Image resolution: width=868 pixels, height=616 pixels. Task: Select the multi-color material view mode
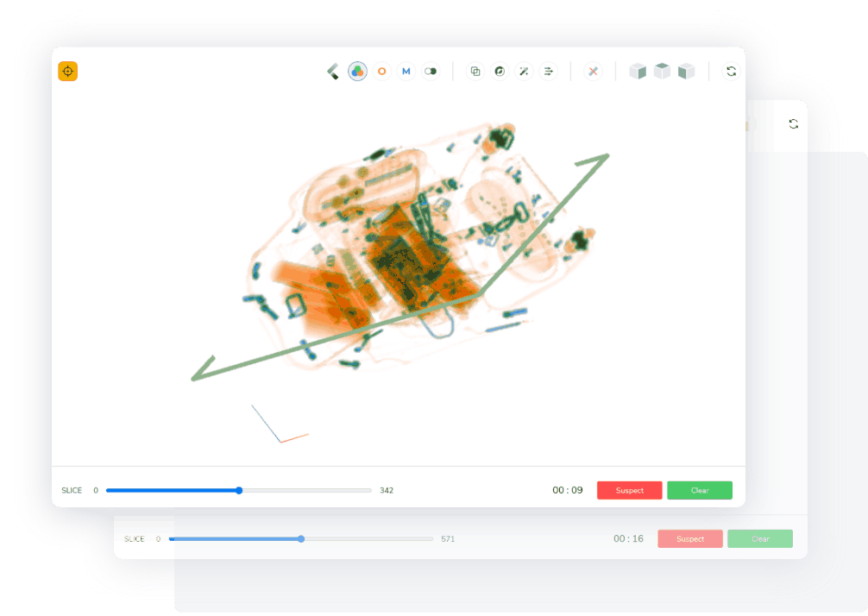(357, 72)
